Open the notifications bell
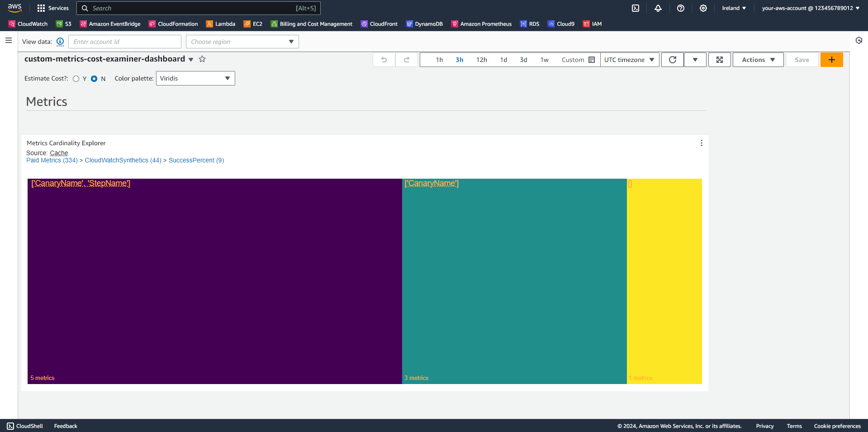Viewport: 868px width, 432px height. pos(658,8)
